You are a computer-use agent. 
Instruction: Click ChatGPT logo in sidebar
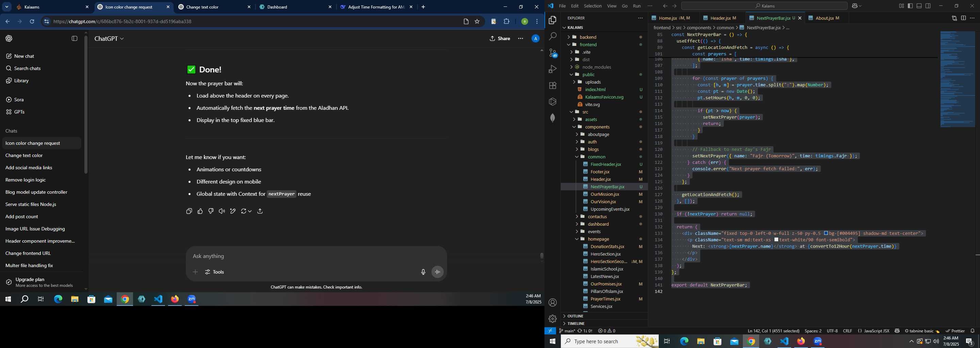coord(9,38)
